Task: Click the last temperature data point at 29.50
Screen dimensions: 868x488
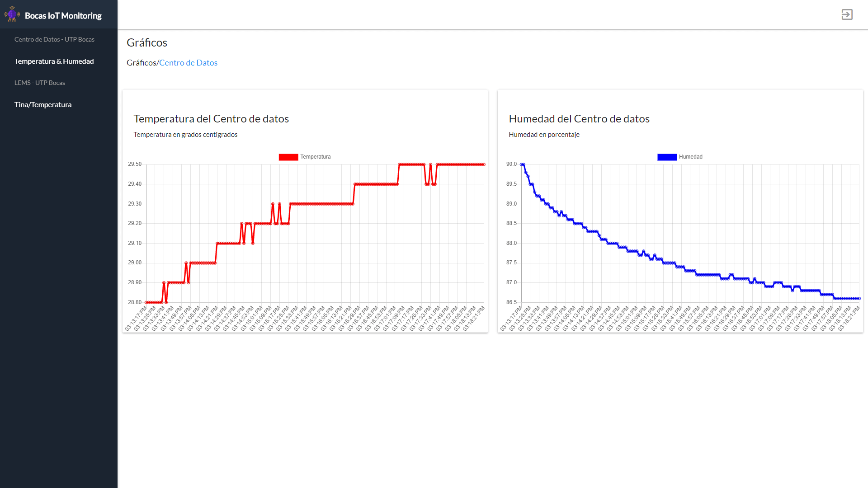Action: point(484,164)
